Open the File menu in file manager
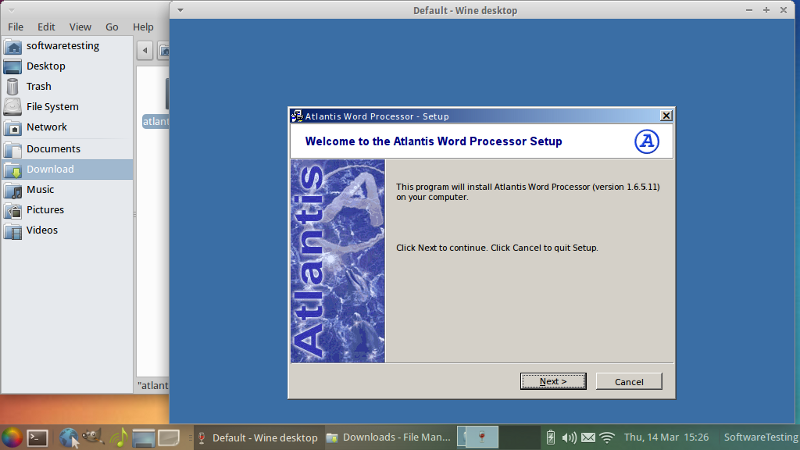The width and height of the screenshot is (800, 450). coord(15,27)
